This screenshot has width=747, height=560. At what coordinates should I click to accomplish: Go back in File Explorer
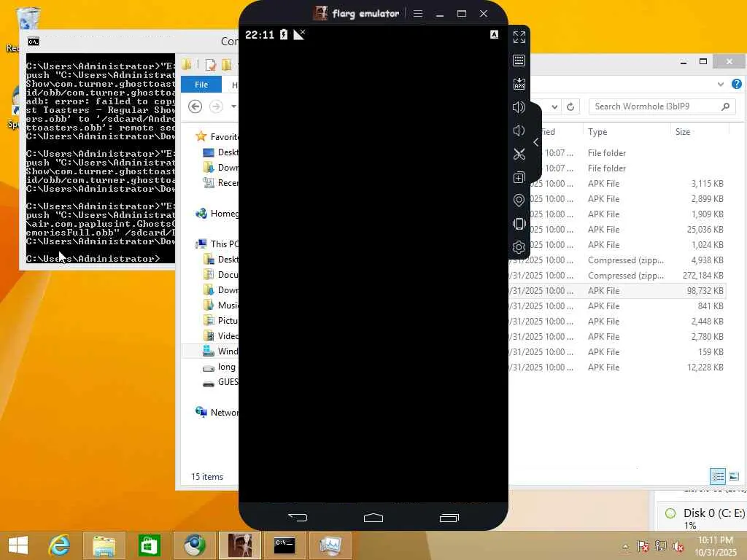(x=195, y=106)
